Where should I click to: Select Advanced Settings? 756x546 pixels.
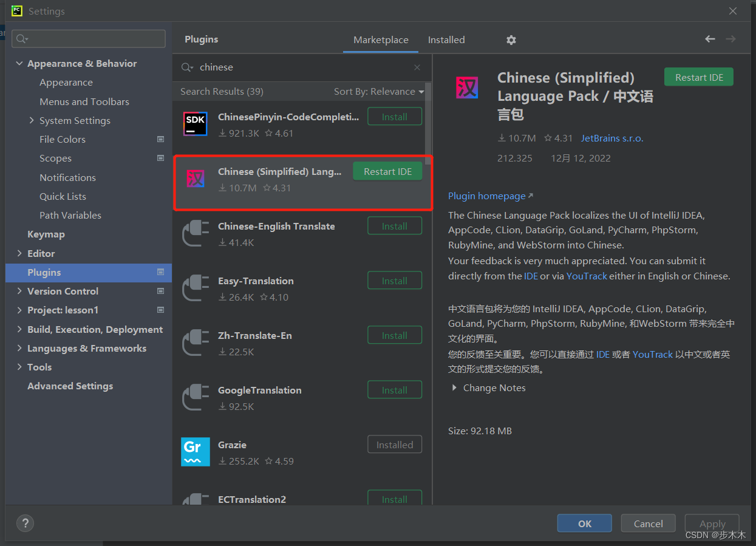pos(70,386)
